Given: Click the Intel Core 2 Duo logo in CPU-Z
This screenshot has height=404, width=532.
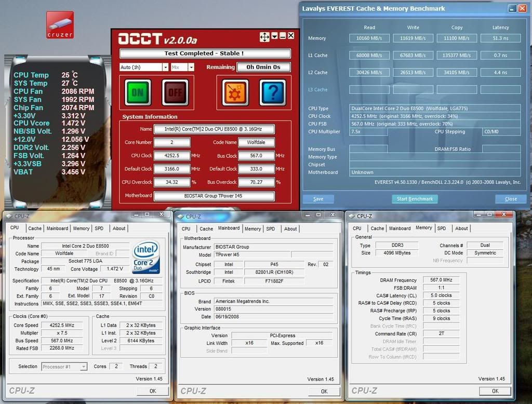Looking at the screenshot, I should point(146,257).
